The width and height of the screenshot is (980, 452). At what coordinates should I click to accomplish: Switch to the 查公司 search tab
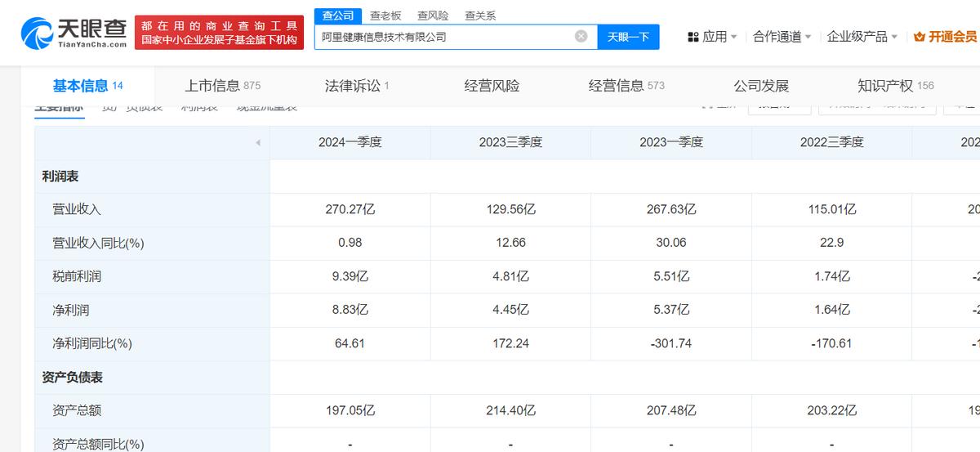(337, 16)
